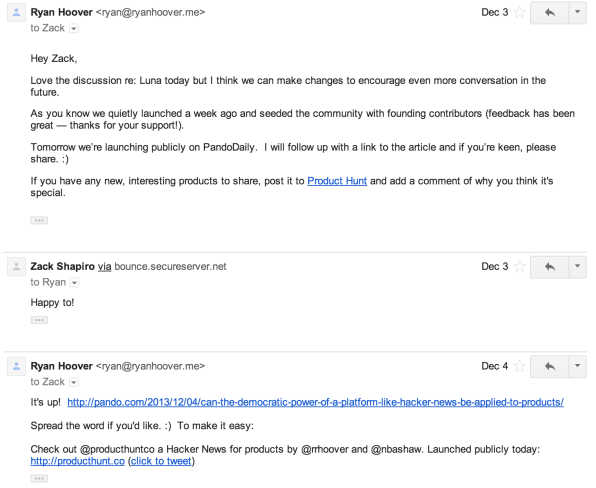Open more options dropdown on Dec 4 email
Screen dimensions: 596x488
tap(577, 366)
